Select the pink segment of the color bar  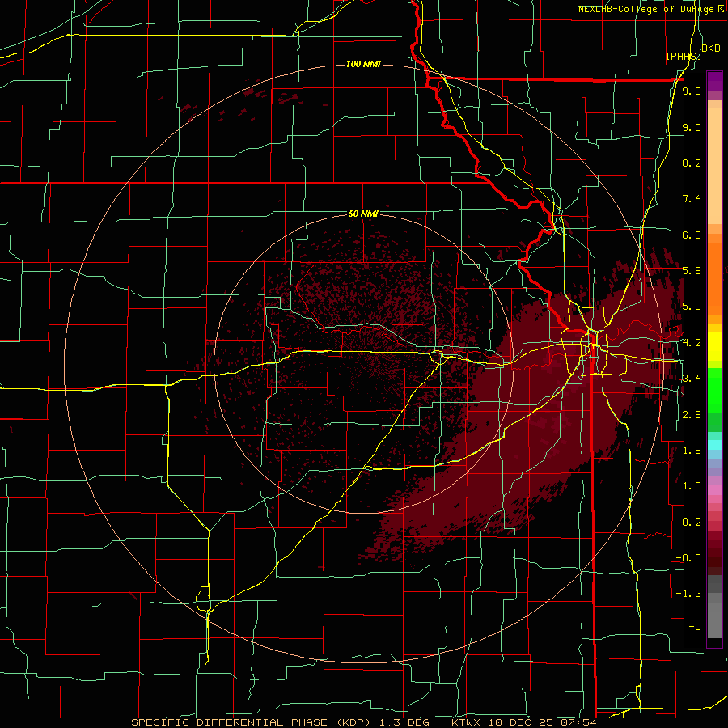tap(714, 490)
